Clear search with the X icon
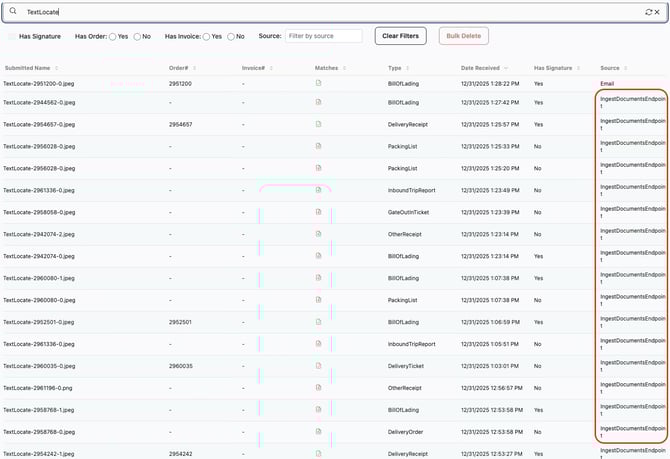The width and height of the screenshot is (670, 459). 657,12
